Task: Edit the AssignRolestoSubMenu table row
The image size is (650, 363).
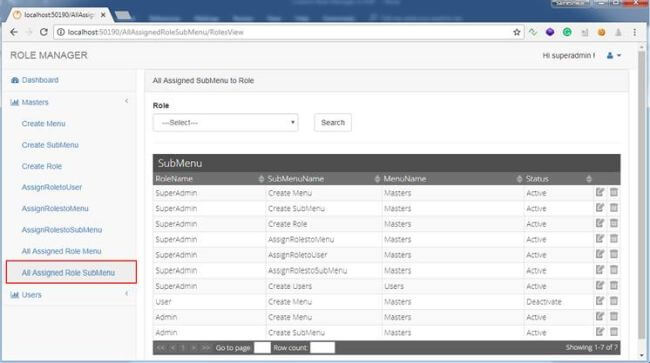Action: pos(599,270)
